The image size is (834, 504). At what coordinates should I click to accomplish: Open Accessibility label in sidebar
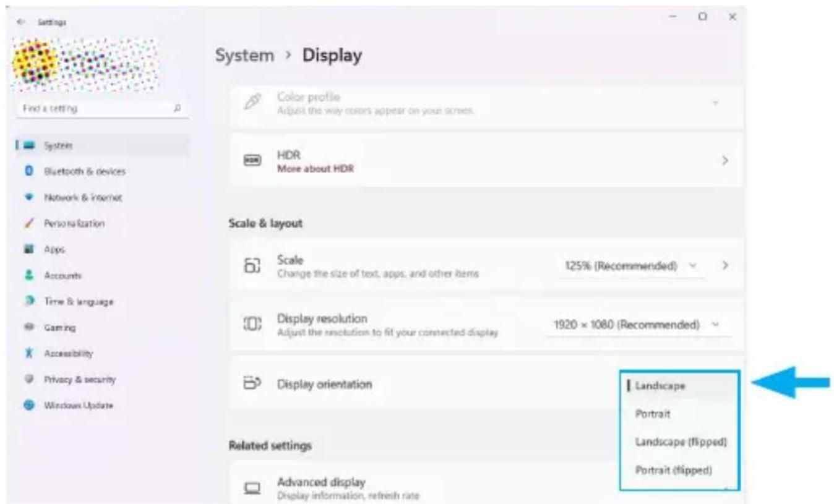tap(68, 353)
